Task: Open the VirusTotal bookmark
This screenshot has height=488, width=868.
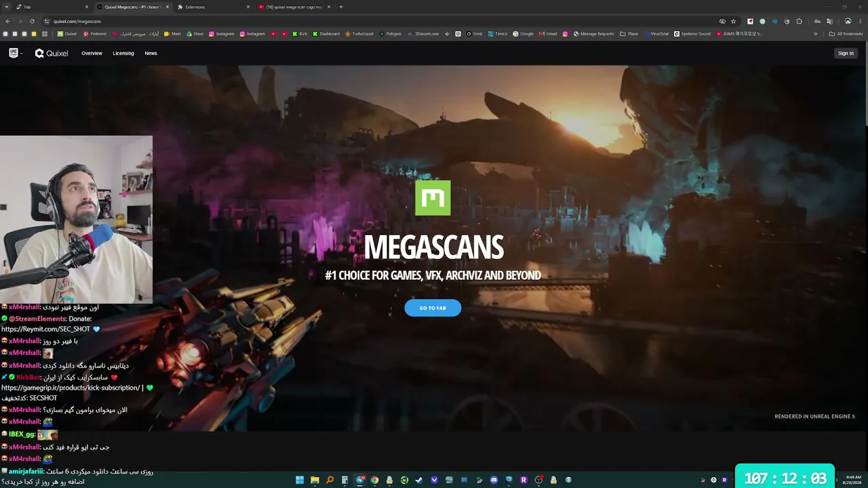Action: (x=656, y=34)
